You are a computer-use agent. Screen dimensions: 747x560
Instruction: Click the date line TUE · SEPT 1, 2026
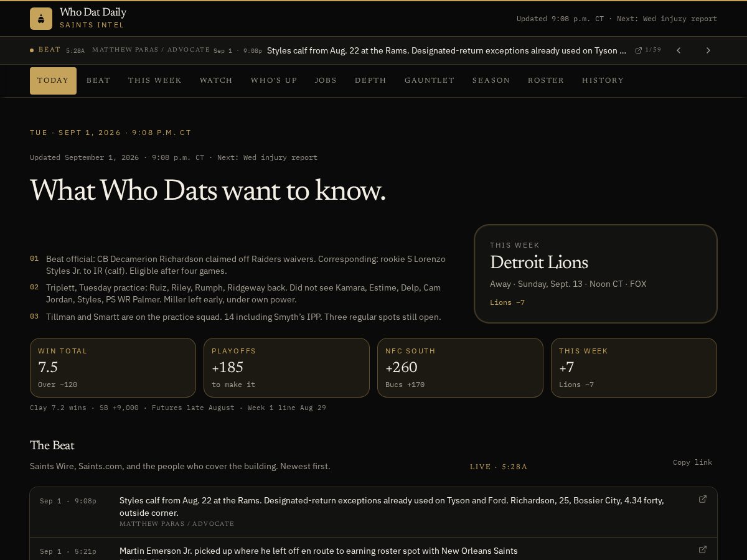tap(111, 133)
